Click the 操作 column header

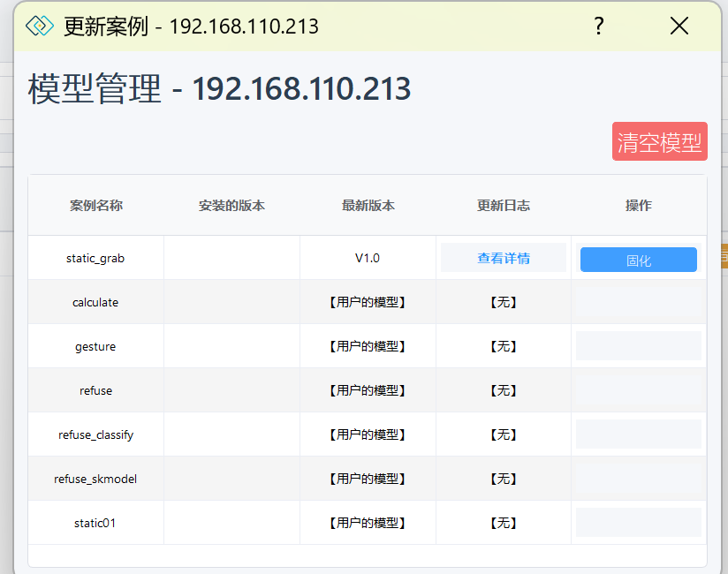coord(638,206)
